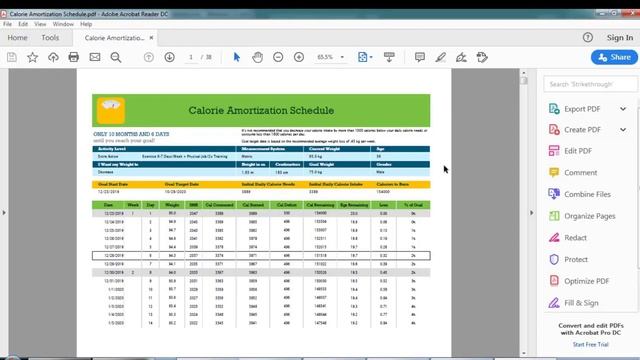Open the Window menu
This screenshot has width=640, height=360.
pos(63,24)
